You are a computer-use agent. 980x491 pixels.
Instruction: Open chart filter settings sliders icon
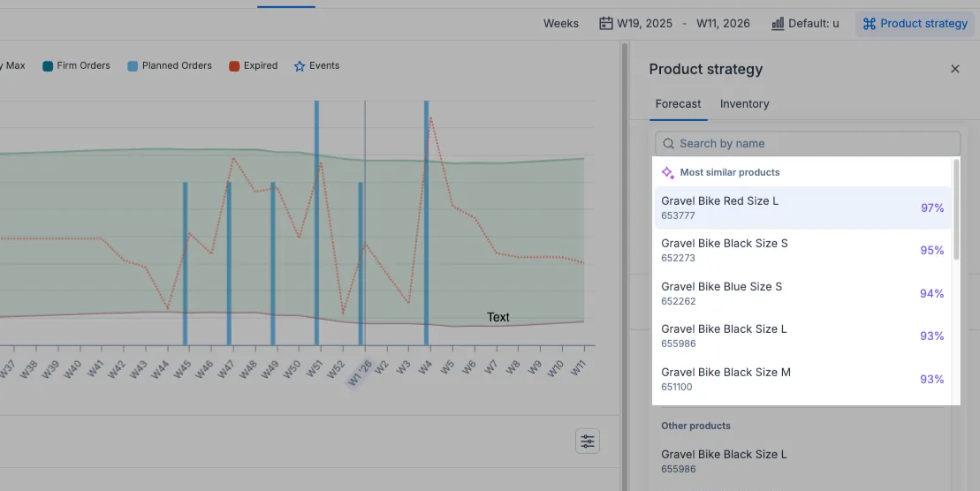coord(588,441)
